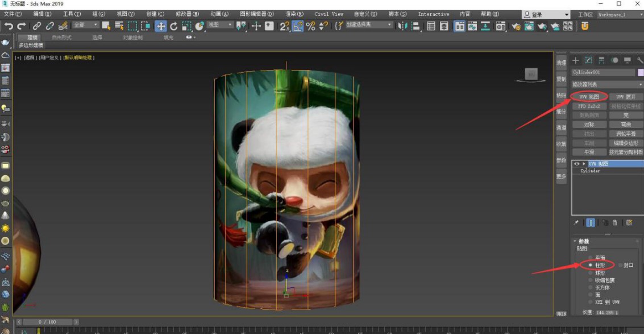Toggle Show End Result button

(590, 222)
